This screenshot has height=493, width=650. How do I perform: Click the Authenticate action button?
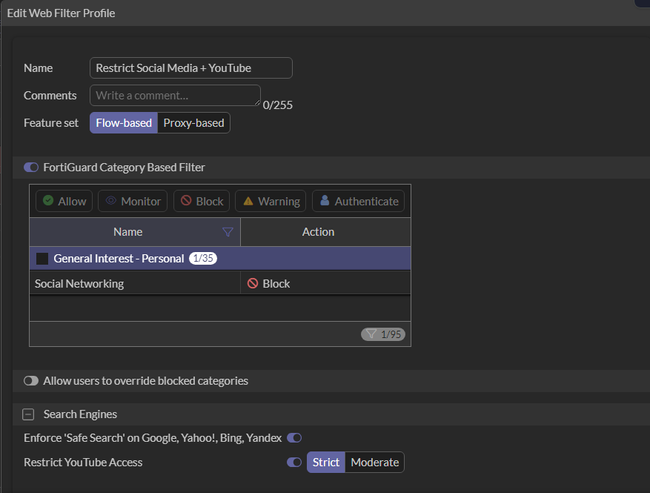tap(359, 201)
